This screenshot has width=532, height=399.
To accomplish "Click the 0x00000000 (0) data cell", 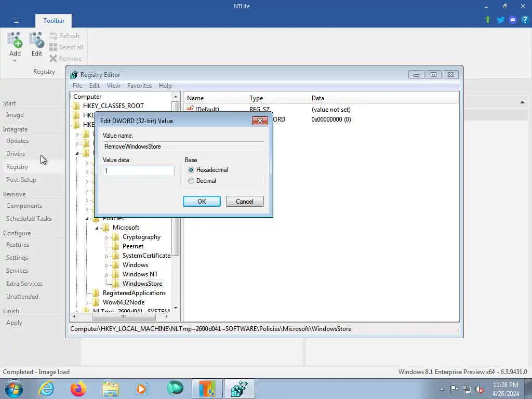I will [331, 119].
